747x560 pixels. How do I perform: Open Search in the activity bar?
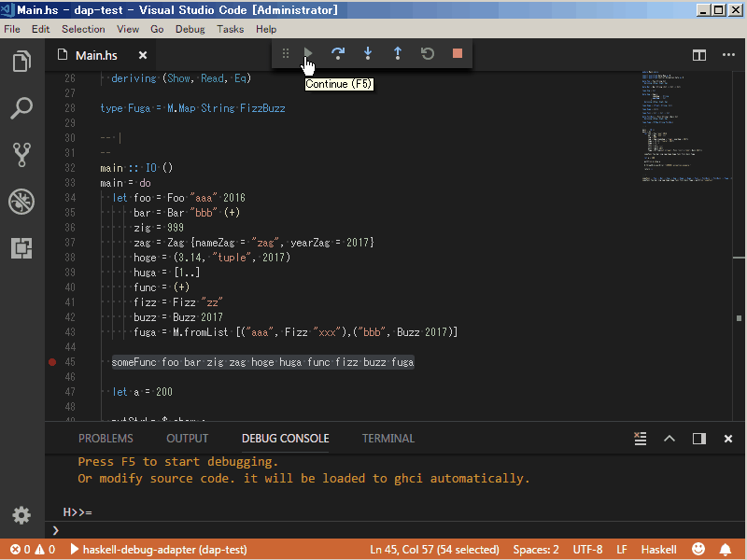pos(21,107)
